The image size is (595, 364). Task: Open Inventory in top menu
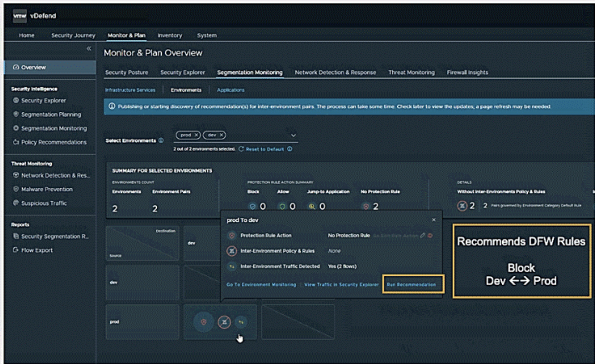pyautogui.click(x=169, y=35)
